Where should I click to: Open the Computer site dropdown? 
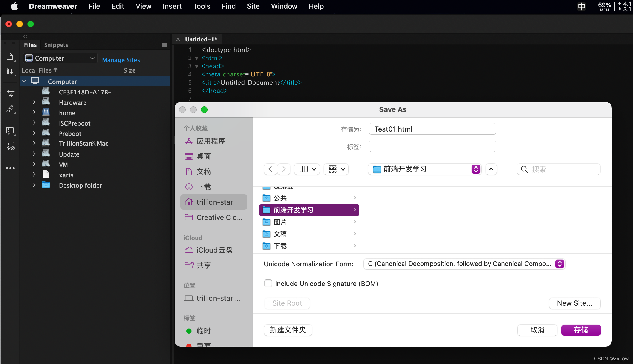click(60, 58)
